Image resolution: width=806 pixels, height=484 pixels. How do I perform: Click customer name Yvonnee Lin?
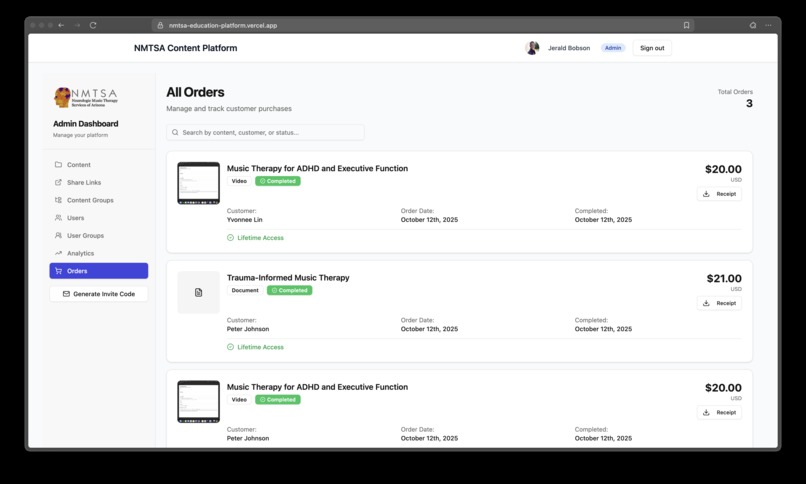coord(245,220)
